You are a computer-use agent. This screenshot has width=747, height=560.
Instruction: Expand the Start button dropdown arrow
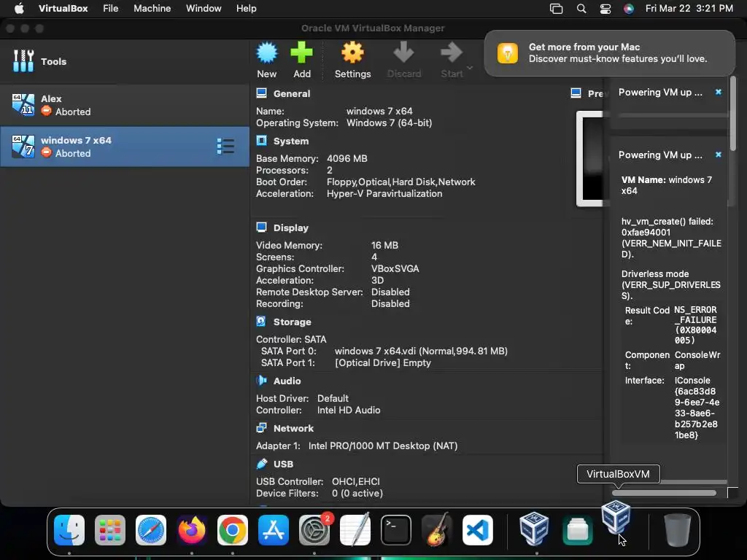(x=470, y=68)
